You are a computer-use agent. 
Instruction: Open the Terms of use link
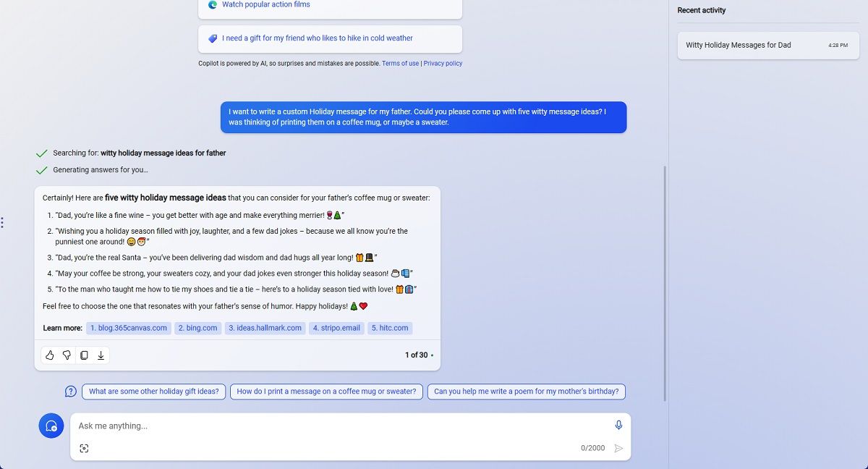(400, 63)
